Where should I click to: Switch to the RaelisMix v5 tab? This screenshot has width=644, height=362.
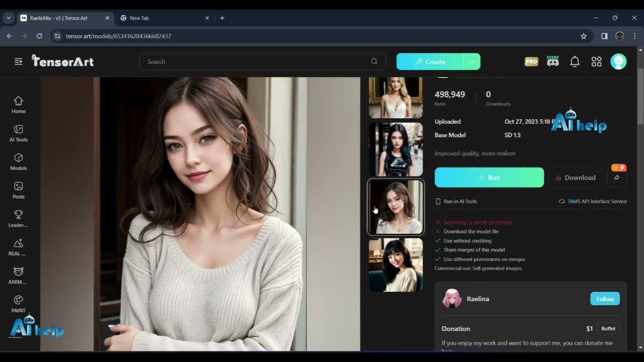pyautogui.click(x=65, y=18)
